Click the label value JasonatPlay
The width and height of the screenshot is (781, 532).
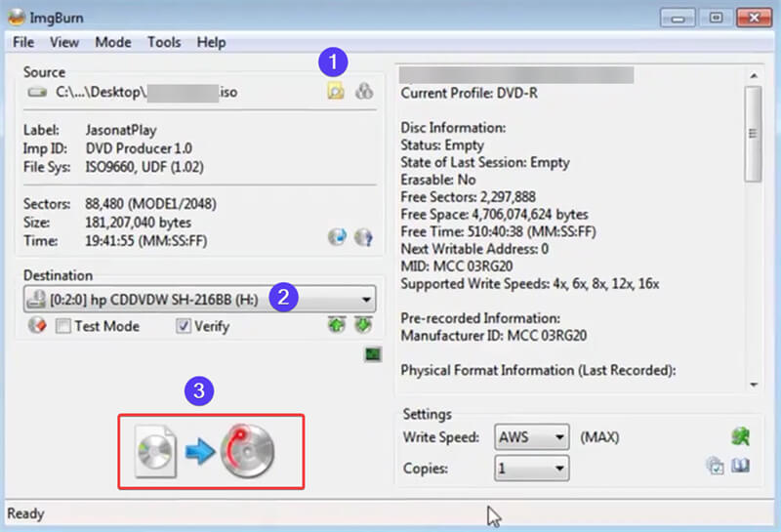(x=121, y=130)
